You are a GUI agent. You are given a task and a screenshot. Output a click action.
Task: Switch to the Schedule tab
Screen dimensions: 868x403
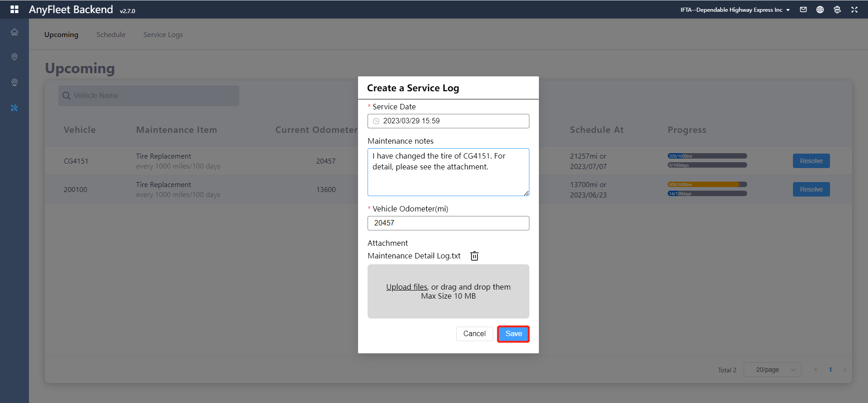[111, 35]
